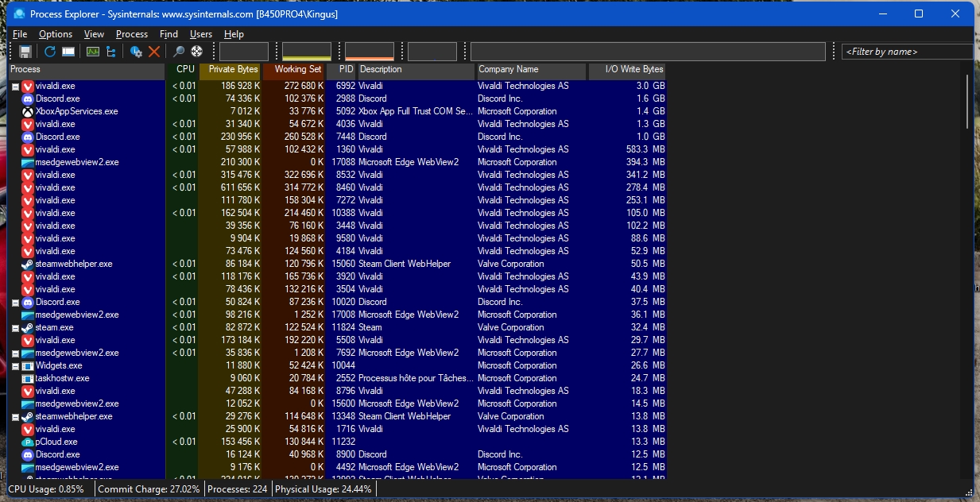The height and width of the screenshot is (502, 980).
Task: Collapse the steam.exe process tree node
Action: click(16, 327)
